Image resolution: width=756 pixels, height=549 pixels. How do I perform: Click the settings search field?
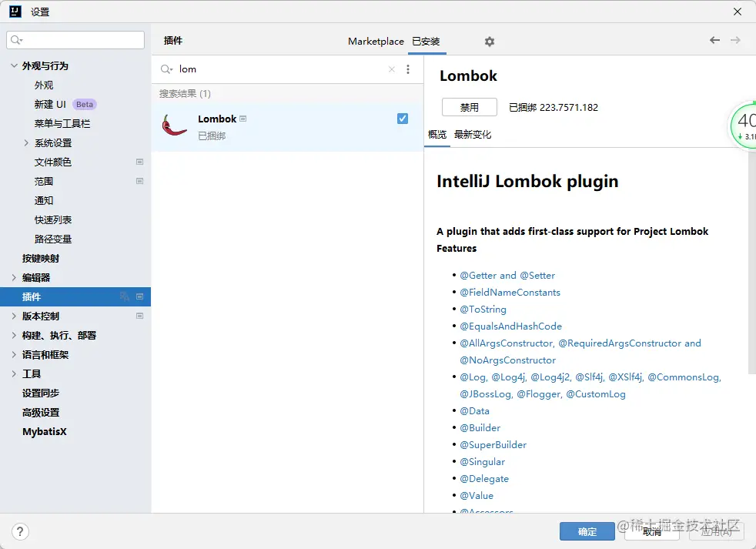(75, 40)
